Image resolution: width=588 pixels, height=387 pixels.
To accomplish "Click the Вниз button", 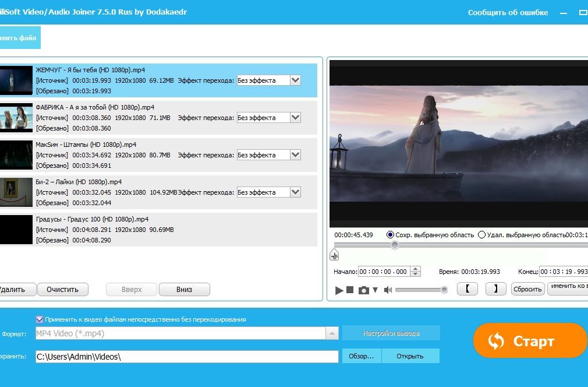I will [184, 290].
